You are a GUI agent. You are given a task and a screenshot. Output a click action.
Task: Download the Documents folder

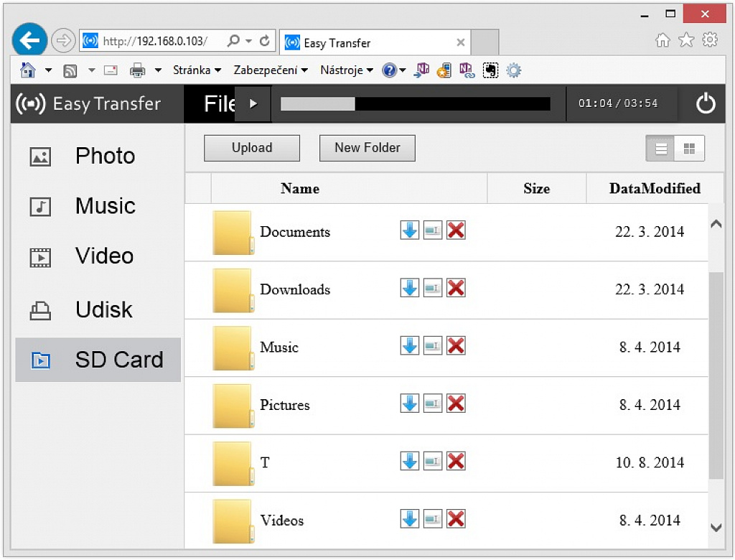(410, 230)
